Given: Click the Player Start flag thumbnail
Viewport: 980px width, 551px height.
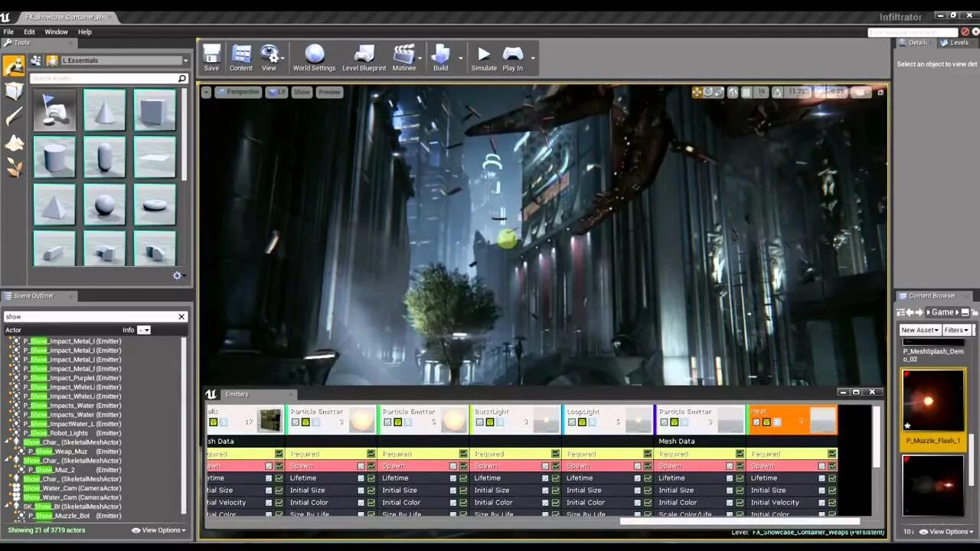Looking at the screenshot, I should point(54,110).
